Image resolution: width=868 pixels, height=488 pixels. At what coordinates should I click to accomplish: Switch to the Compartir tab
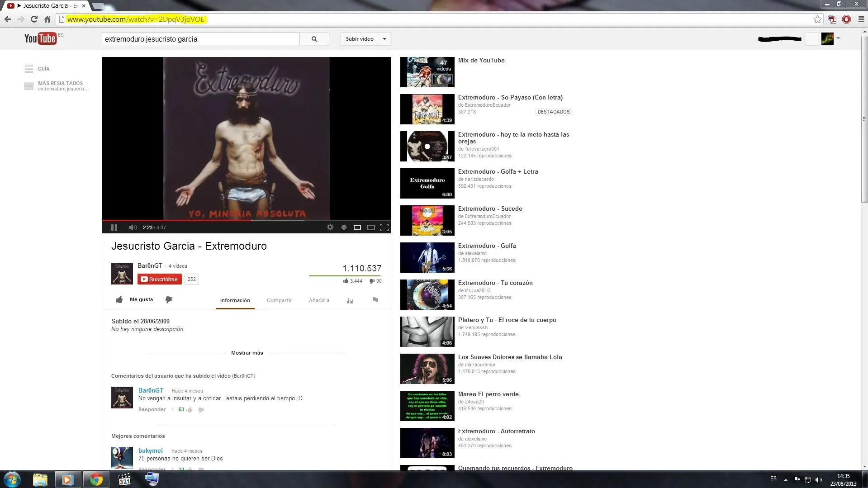tap(280, 300)
